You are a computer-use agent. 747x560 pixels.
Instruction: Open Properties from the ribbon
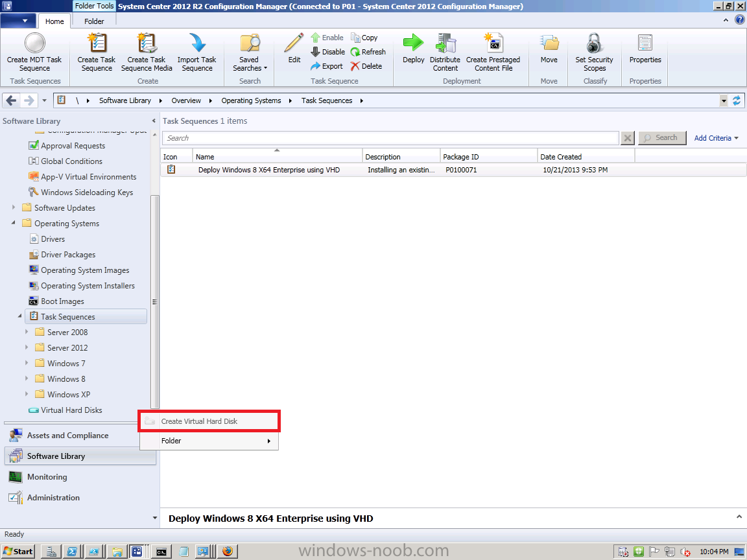645,47
